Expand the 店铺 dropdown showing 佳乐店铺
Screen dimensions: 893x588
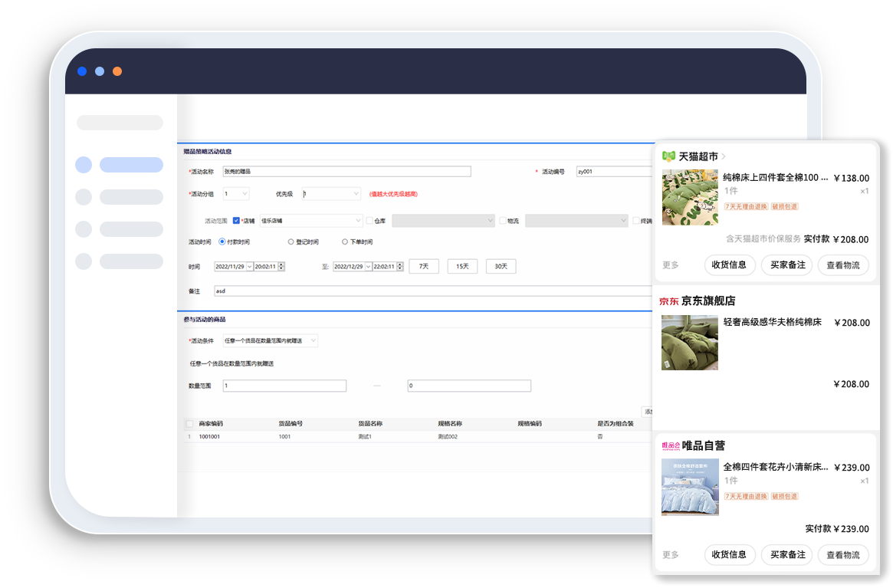pos(311,221)
